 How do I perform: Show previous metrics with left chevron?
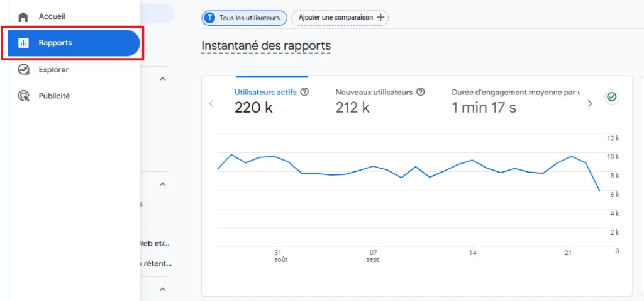(211, 104)
